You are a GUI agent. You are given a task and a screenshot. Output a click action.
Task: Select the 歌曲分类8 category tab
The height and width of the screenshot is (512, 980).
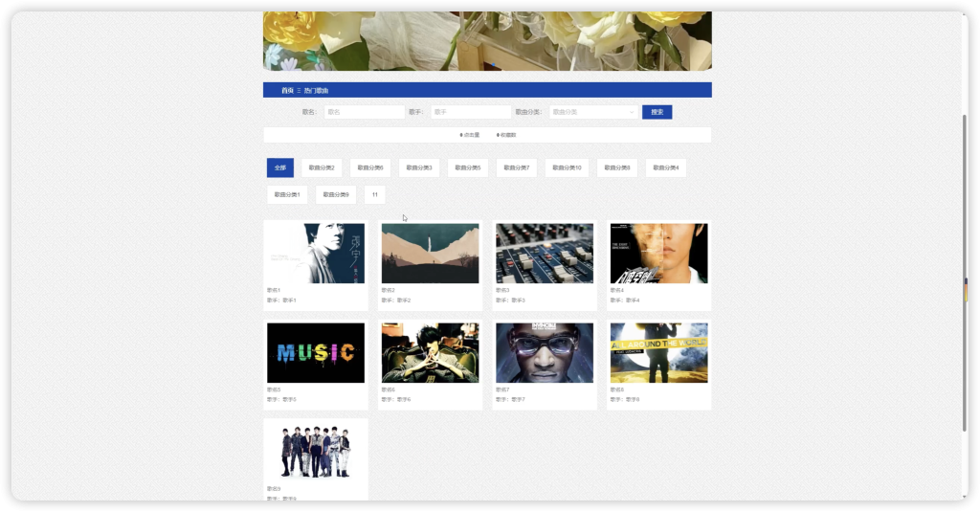pos(617,167)
